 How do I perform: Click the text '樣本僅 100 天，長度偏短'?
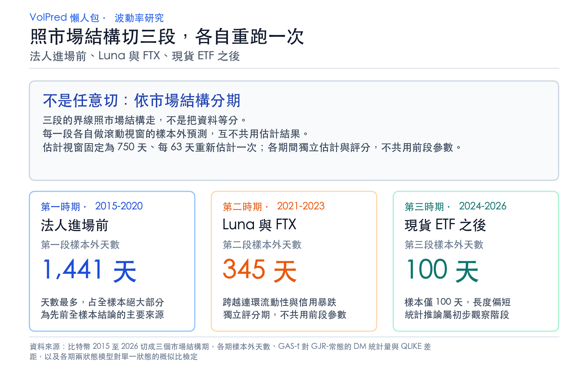458,302
